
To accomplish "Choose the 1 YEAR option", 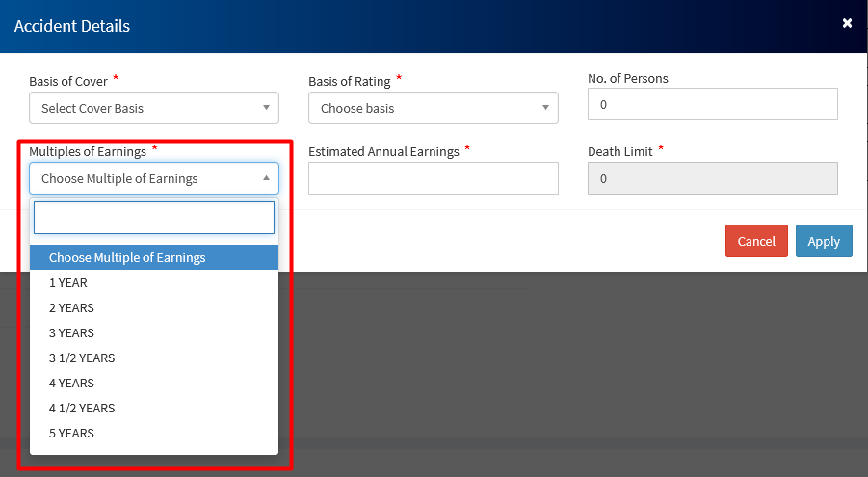I will (x=68, y=283).
